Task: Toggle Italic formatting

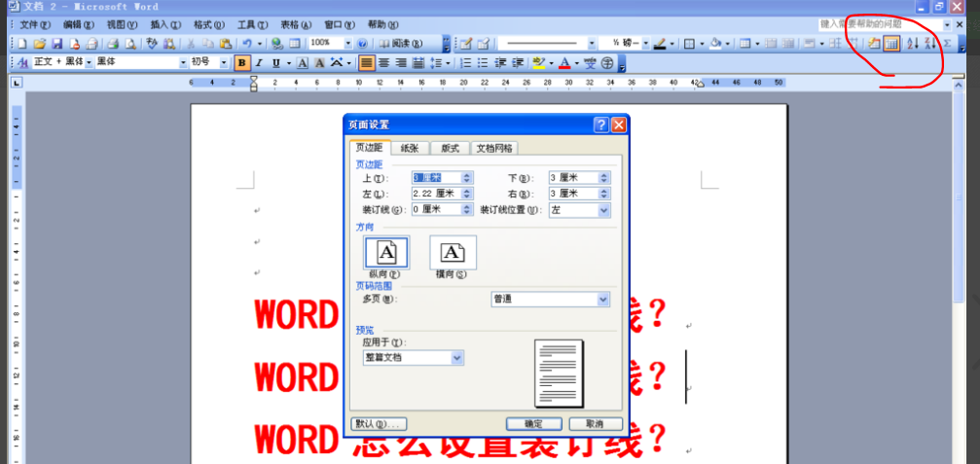Action: (258, 63)
